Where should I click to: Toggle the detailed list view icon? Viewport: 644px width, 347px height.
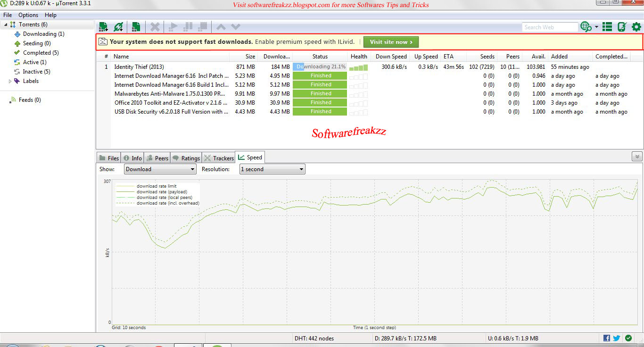[607, 27]
